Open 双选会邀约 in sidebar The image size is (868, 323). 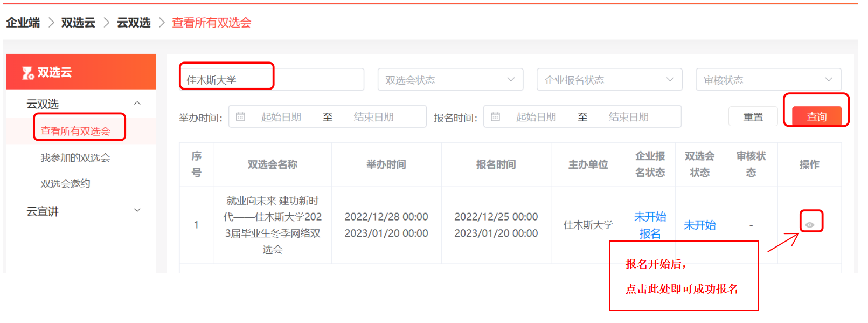65,183
